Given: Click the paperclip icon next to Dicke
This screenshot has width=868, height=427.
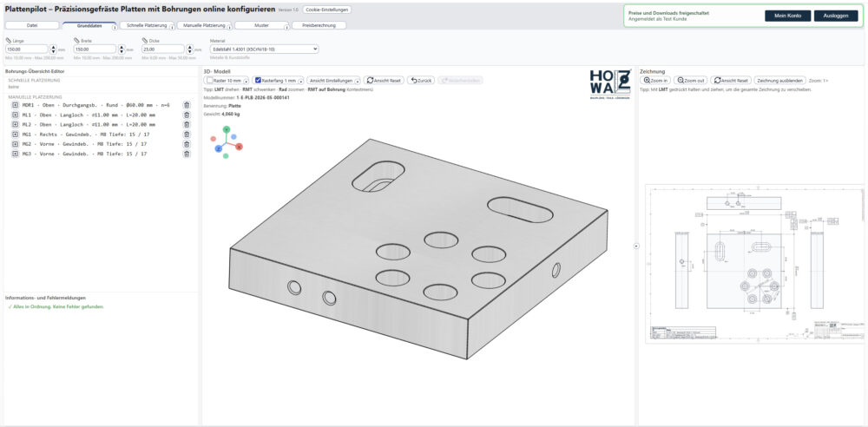Looking at the screenshot, I should click(144, 41).
